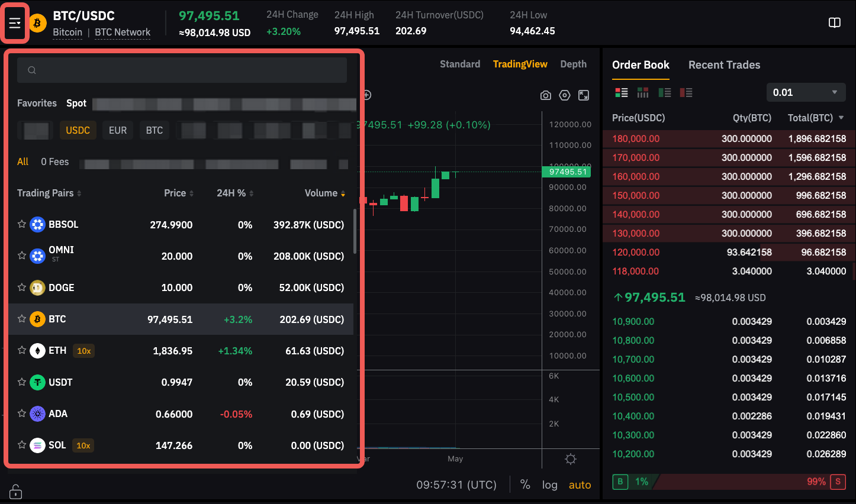Select the sell-only order book view icon
The width and height of the screenshot is (856, 504).
click(686, 93)
